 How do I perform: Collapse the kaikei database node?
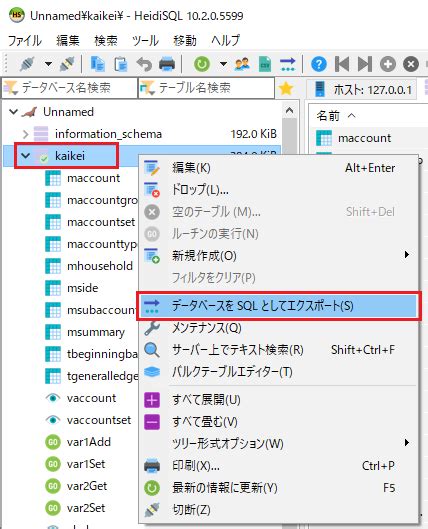(x=26, y=156)
